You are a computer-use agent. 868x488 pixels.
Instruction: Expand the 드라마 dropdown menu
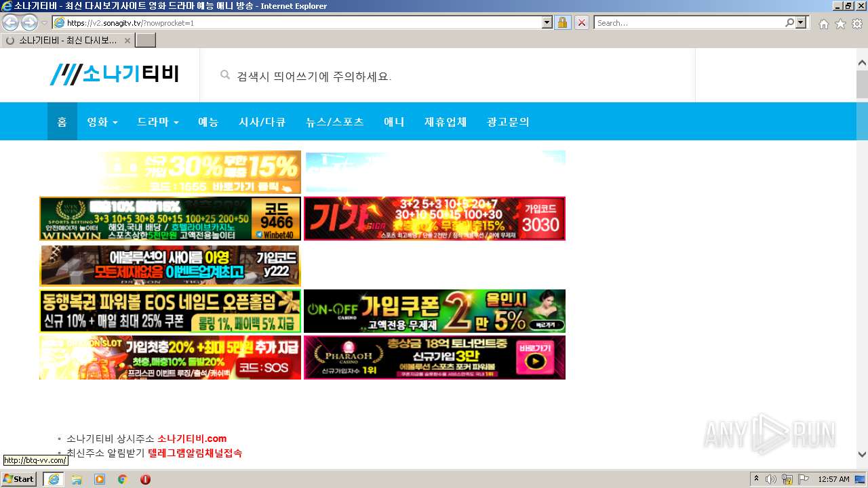(158, 122)
